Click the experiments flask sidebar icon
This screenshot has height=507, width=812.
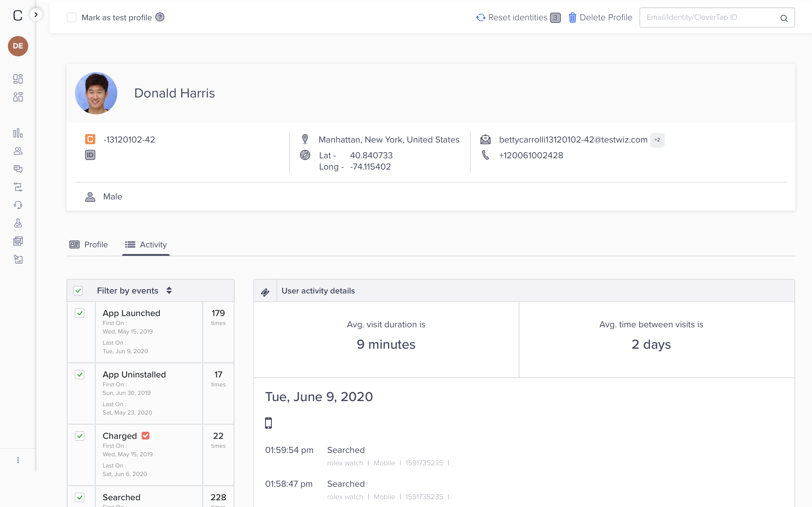18,223
